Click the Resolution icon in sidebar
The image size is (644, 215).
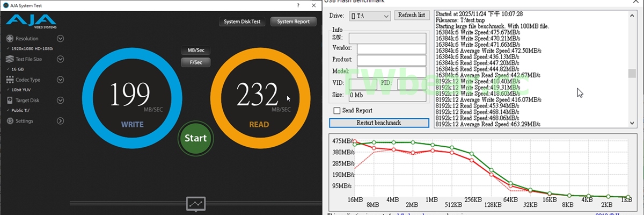click(x=10, y=39)
